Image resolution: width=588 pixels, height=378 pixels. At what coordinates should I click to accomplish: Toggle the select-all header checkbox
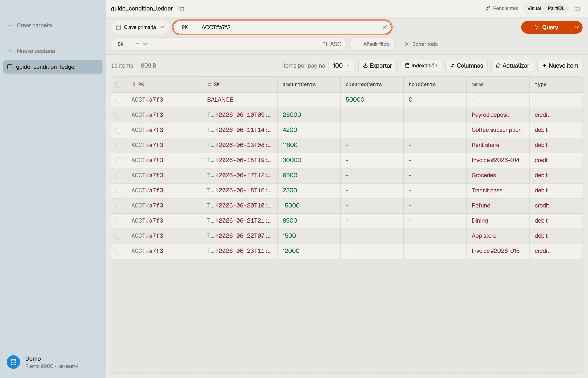coord(118,84)
